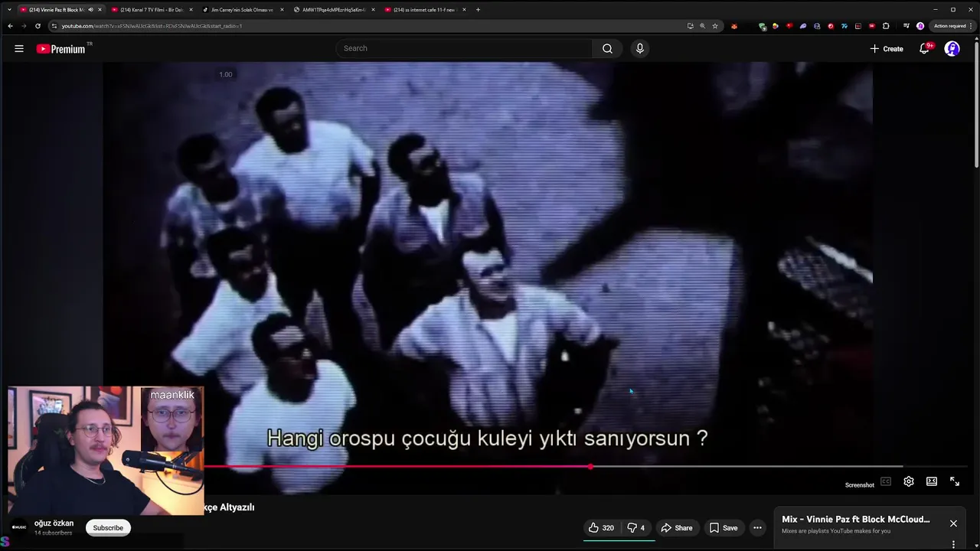Mute audio on Vinnie Paz tab

pyautogui.click(x=90, y=10)
